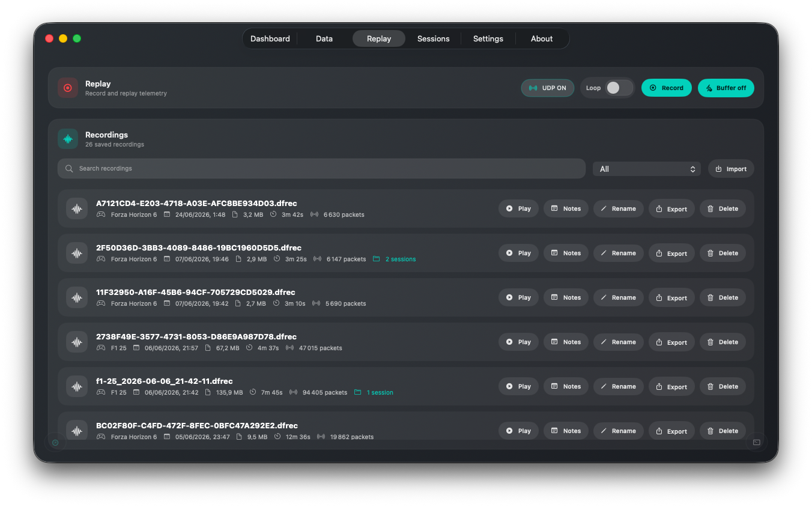Click waveform icon of A7121CD4 recording
This screenshot has width=812, height=507.
click(77, 208)
